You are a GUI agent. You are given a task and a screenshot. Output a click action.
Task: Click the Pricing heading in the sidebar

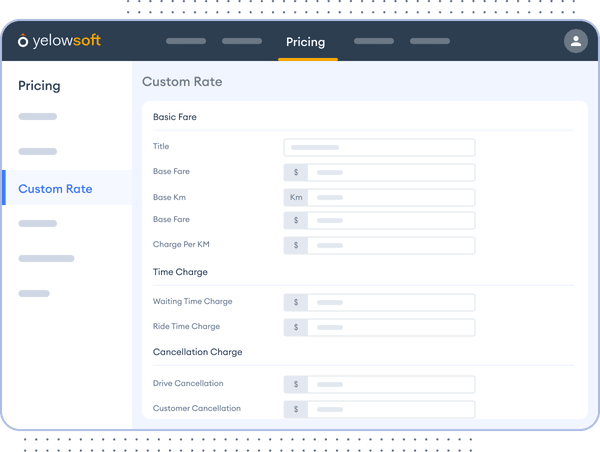39,86
